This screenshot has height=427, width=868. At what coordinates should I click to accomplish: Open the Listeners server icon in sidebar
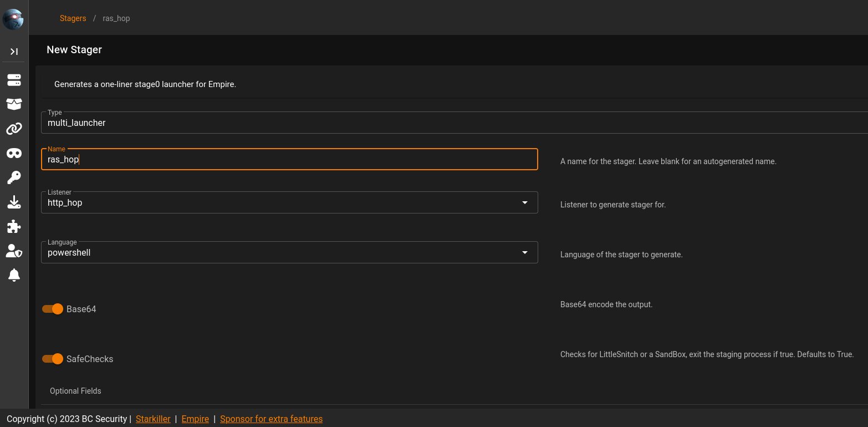14,80
